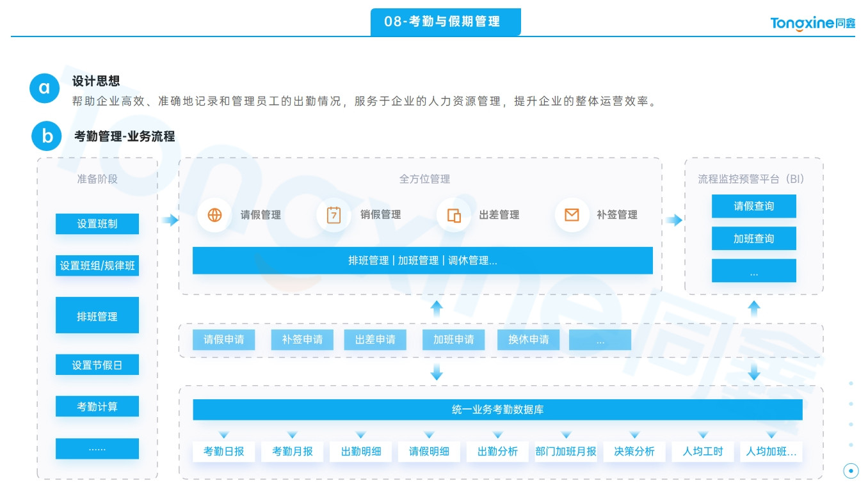
Task: Click the Tongxine 同鑫 logo
Action: (812, 24)
